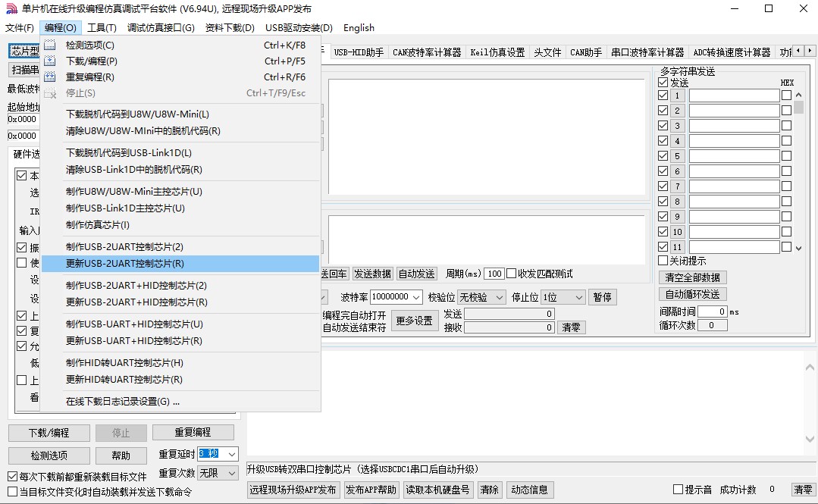Click the 自动发送 button
818x504 pixels.
(416, 274)
